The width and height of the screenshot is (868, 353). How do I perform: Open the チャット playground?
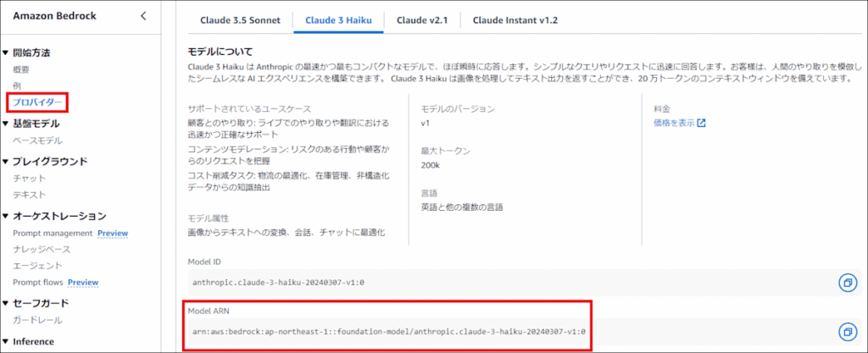click(x=30, y=178)
